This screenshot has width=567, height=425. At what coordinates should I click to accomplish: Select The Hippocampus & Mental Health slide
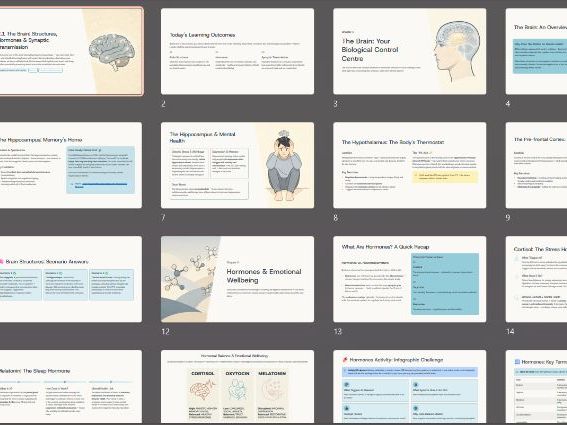click(237, 165)
